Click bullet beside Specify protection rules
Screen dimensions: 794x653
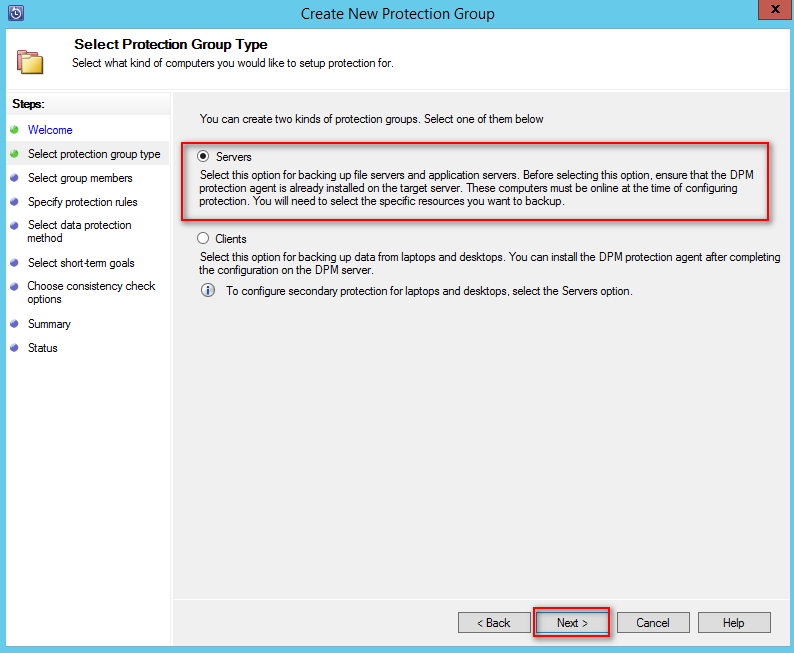click(x=14, y=202)
